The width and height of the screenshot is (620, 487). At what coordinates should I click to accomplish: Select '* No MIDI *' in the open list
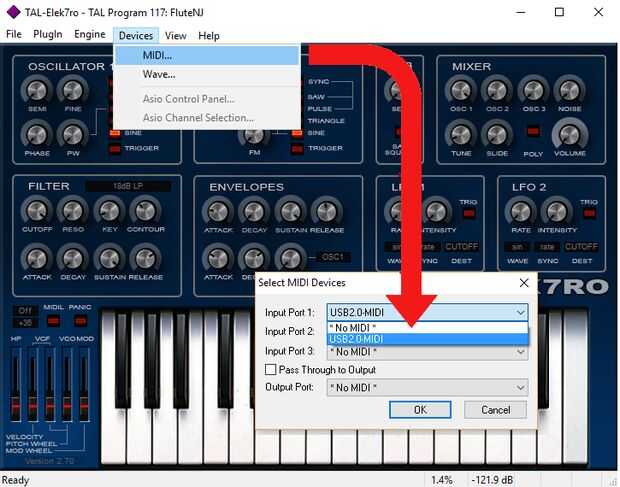[427, 328]
